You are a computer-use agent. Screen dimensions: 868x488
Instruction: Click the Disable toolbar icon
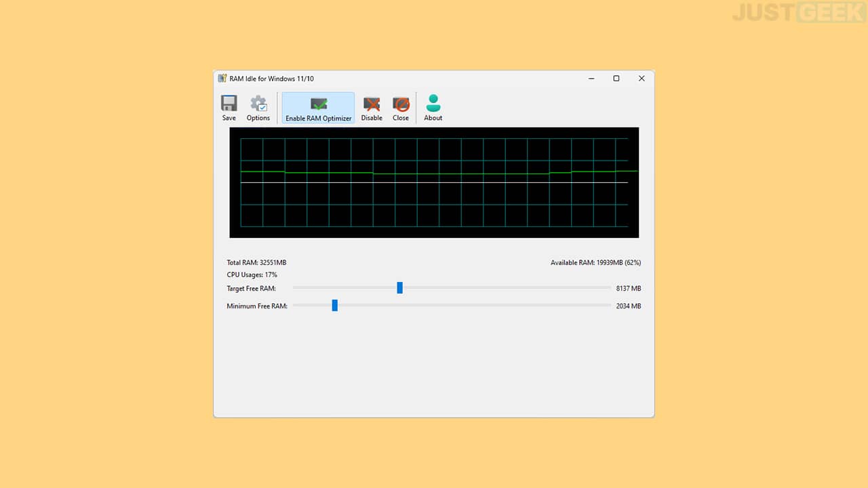(x=372, y=104)
